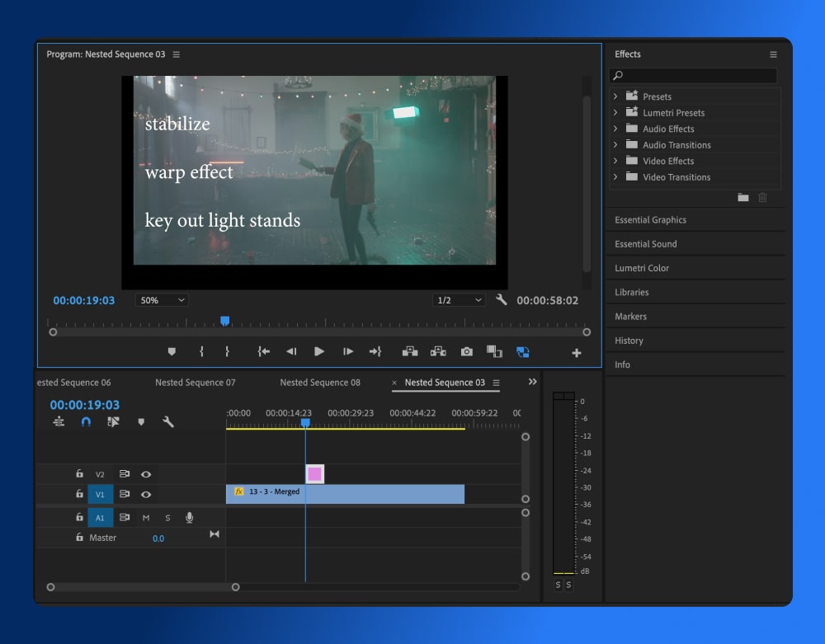
Task: Open the 50% zoom level dropdown
Action: click(x=161, y=299)
